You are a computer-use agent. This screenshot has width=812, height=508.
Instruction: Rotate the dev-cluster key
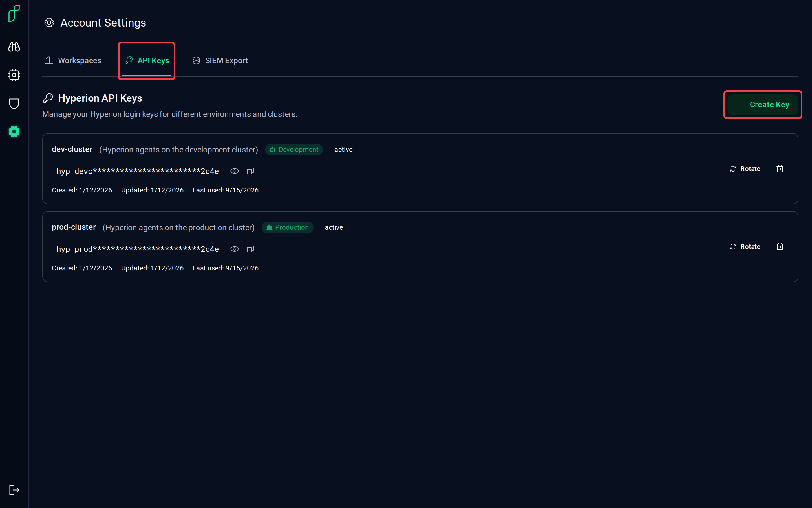[745, 169]
